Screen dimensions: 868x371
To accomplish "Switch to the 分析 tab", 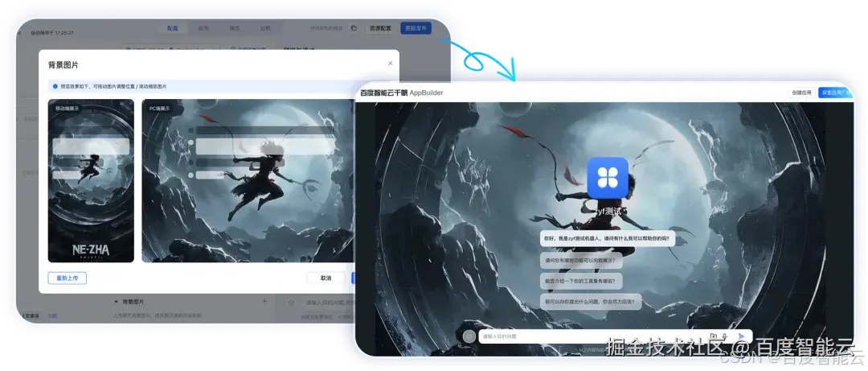I will pyautogui.click(x=265, y=27).
